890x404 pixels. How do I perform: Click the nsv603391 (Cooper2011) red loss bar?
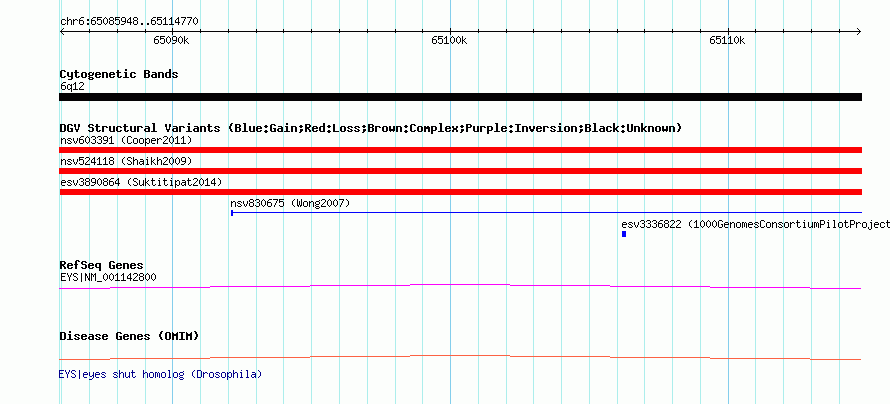(x=460, y=150)
